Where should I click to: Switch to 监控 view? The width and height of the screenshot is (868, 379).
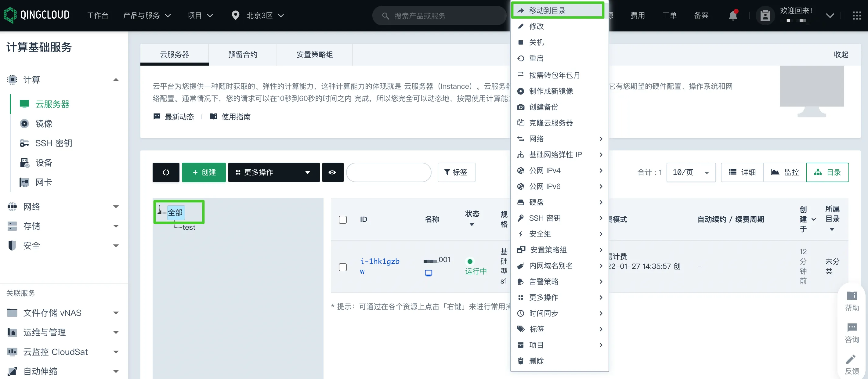point(785,172)
